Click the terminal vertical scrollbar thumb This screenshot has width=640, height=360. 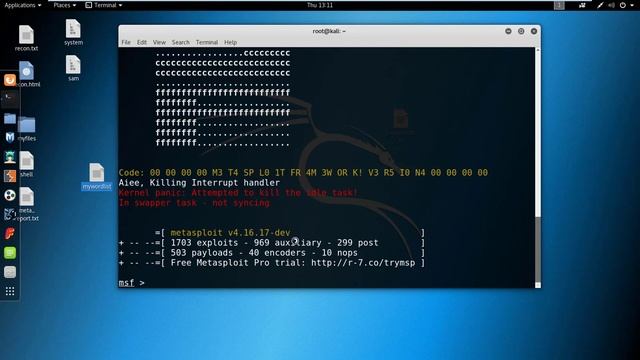(538, 250)
